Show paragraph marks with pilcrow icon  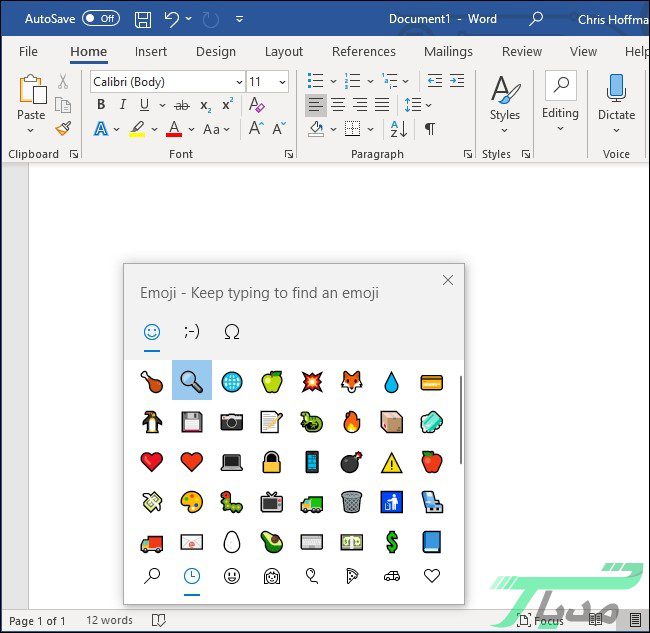tap(429, 129)
